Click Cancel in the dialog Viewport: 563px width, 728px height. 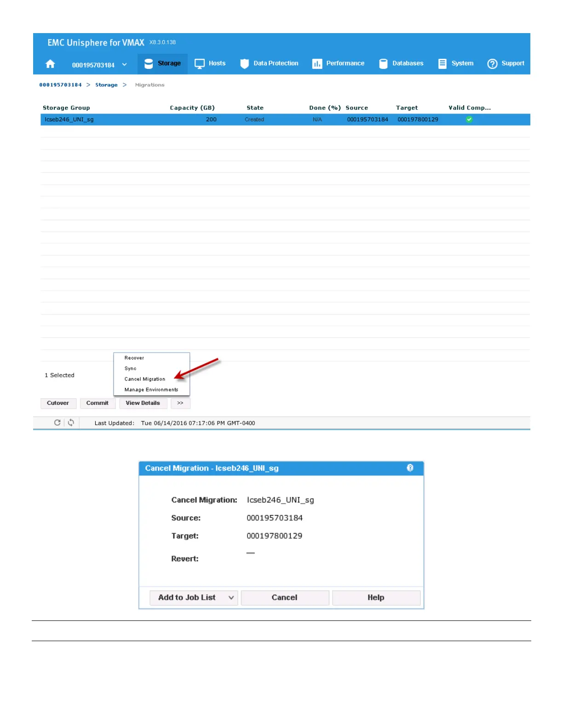pos(285,597)
